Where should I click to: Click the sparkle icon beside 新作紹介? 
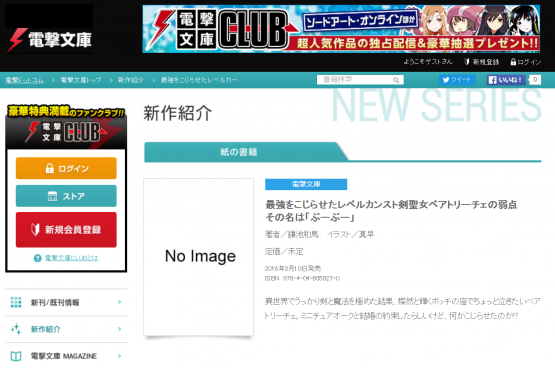[16, 329]
